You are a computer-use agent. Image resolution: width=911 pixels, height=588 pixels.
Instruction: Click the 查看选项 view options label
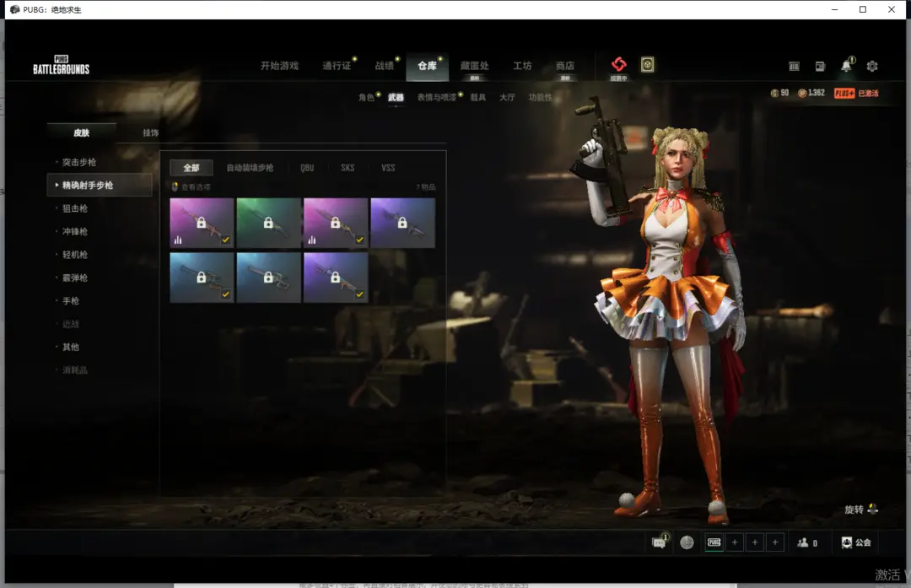(x=196, y=187)
